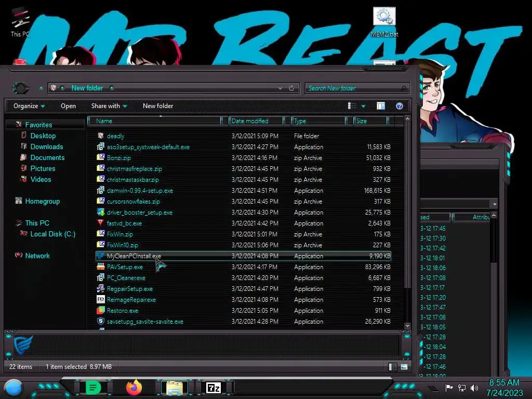The height and width of the screenshot is (399, 532).
Task: Open Local Disk (C:) in navigation pane
Action: point(52,234)
